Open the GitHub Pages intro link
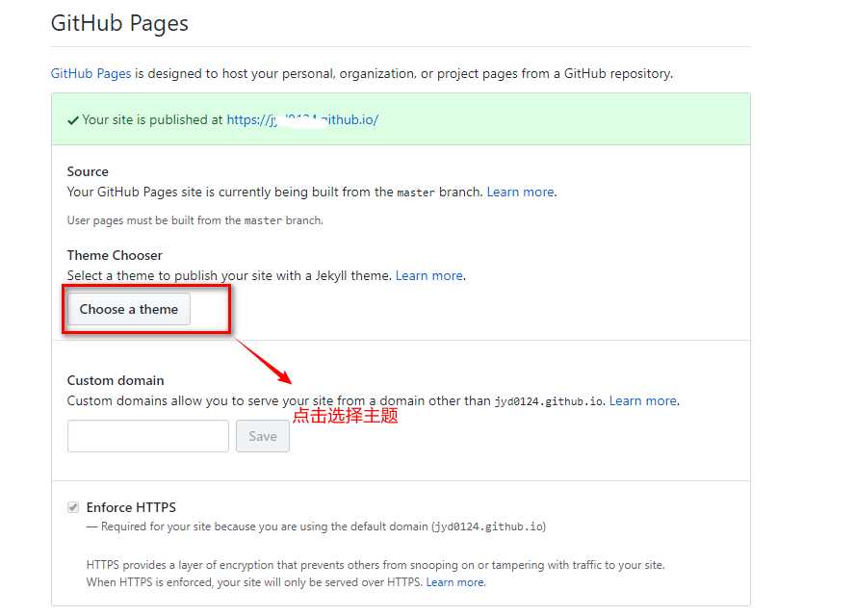Screen dimensions: 855x616 91,73
